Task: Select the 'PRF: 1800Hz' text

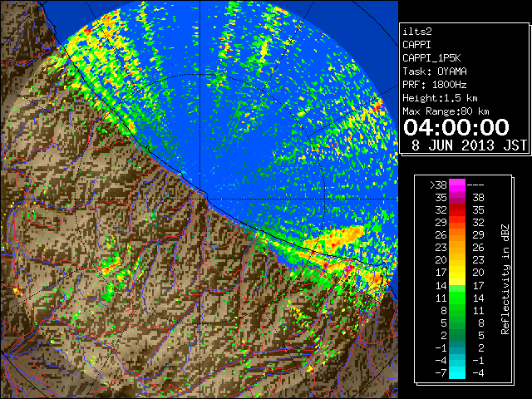Action: point(435,85)
